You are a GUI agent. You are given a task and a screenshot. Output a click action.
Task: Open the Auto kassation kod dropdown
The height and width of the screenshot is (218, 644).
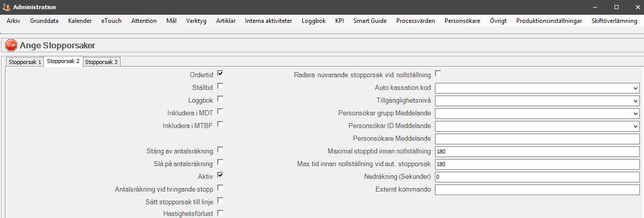coord(537,88)
